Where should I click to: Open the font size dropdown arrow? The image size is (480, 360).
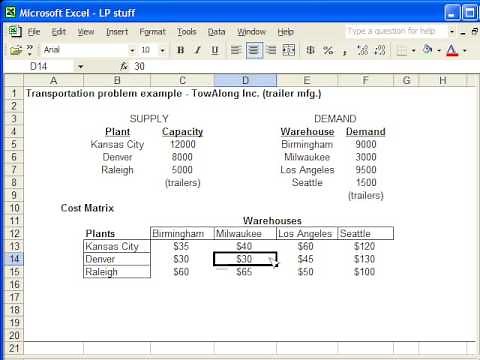pos(162,51)
